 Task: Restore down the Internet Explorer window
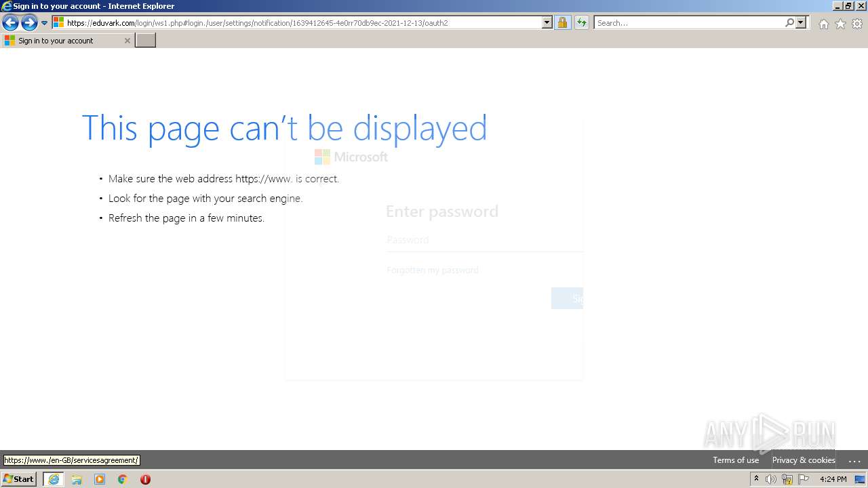[x=848, y=5]
